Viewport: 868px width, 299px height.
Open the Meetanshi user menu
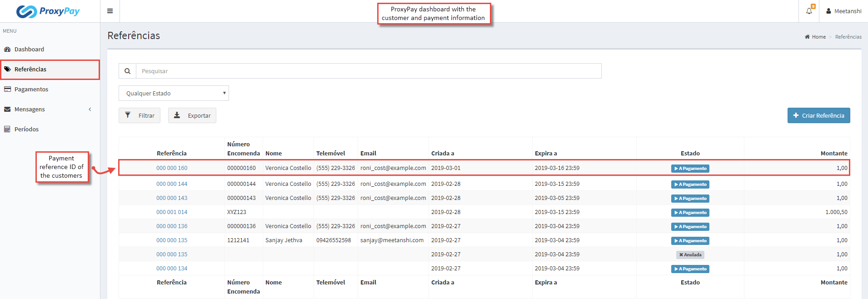pyautogui.click(x=844, y=11)
